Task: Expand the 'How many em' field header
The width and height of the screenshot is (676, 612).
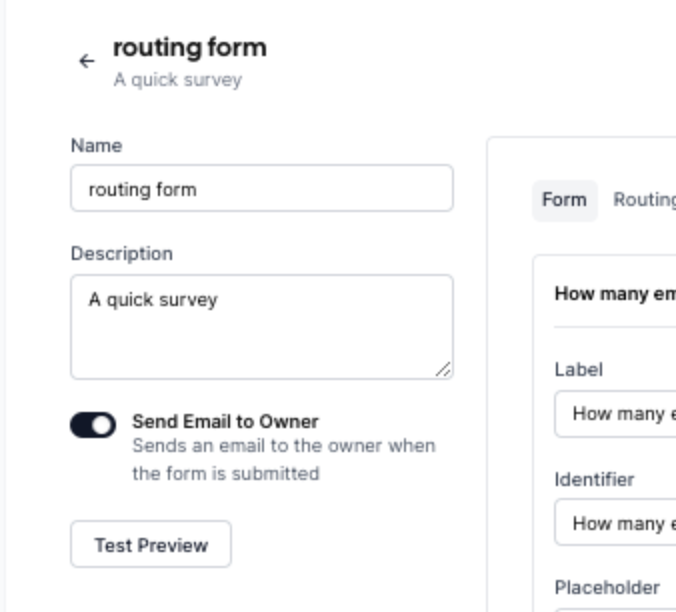Action: 614,294
